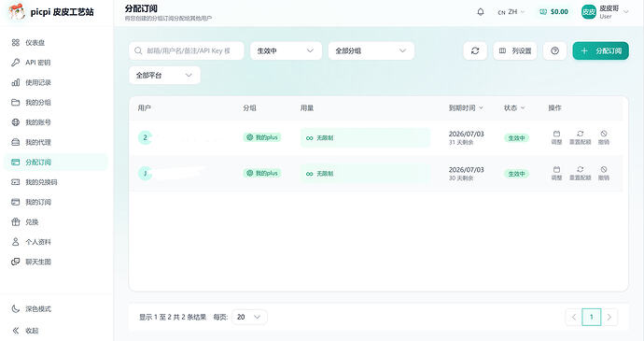644x341 pixels.
Task: Open 我的兑换码 in the sidebar
Action: (56, 182)
